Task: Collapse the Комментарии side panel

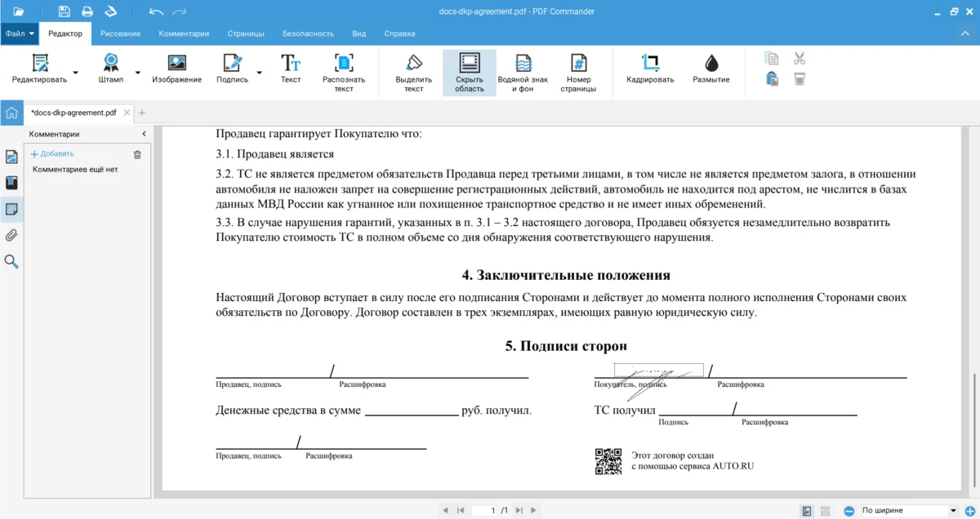Action: coord(144,134)
